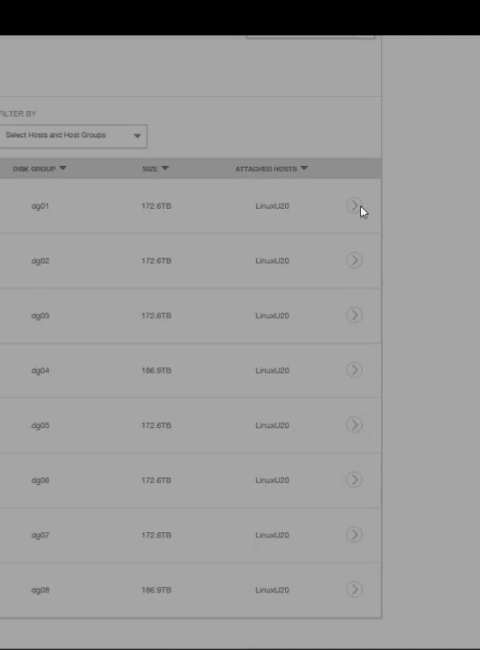
Task: Open details arrow for dg03 row
Action: pyautogui.click(x=354, y=315)
